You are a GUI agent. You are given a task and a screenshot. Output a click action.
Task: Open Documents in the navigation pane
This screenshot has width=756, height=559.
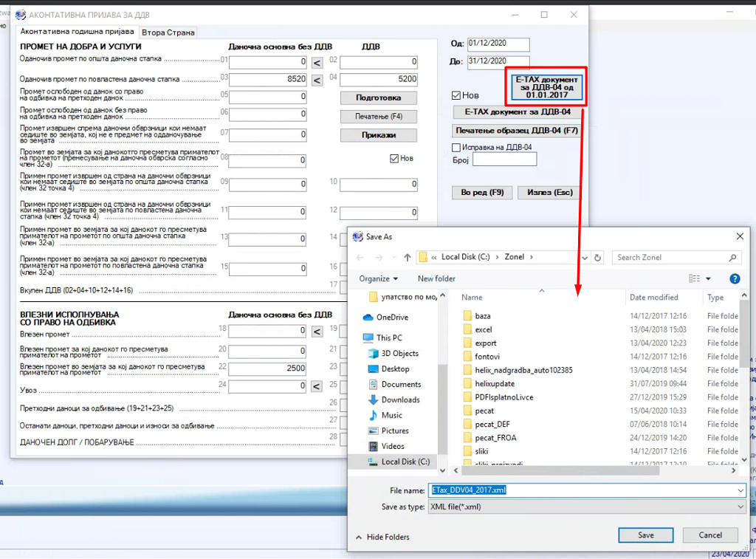(x=401, y=385)
